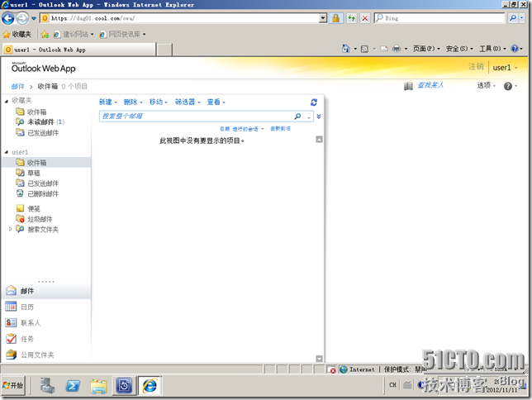
Task: Open the Options dropdown
Action: (x=487, y=86)
